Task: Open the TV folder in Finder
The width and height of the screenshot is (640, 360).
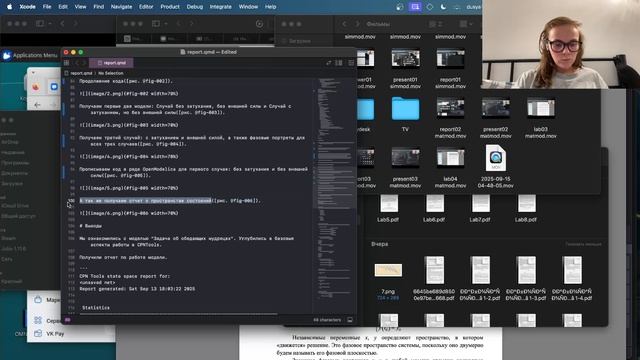Action: (405, 109)
